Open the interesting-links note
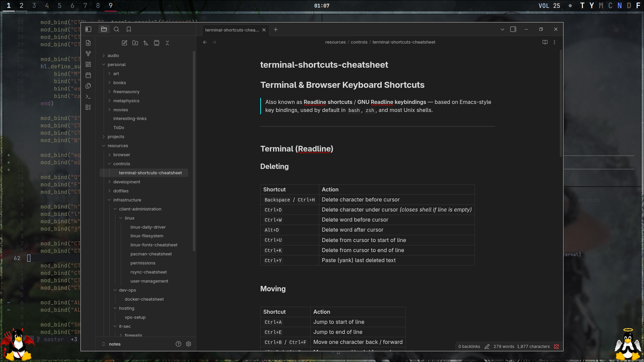Screen dimensions: 644x362 click(130, 119)
